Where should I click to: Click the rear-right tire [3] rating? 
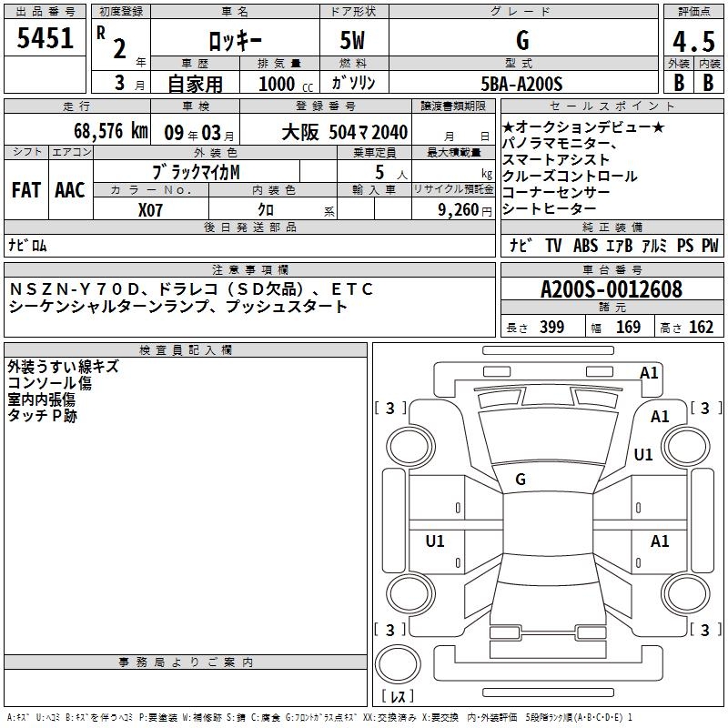702,630
